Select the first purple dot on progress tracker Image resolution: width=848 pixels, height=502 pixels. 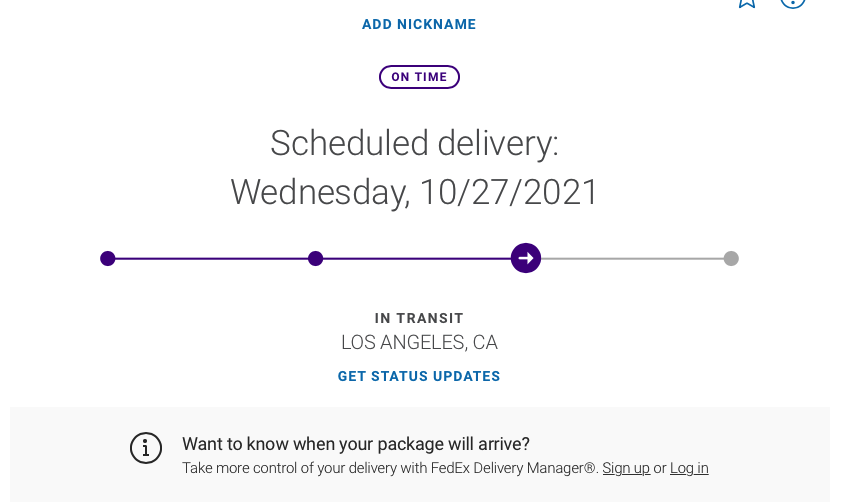pos(108,258)
